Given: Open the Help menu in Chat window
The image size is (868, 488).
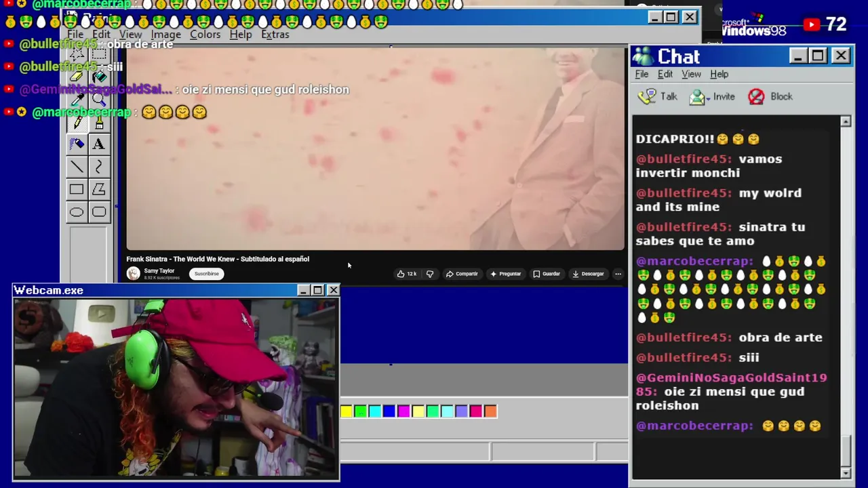Looking at the screenshot, I should (x=719, y=74).
